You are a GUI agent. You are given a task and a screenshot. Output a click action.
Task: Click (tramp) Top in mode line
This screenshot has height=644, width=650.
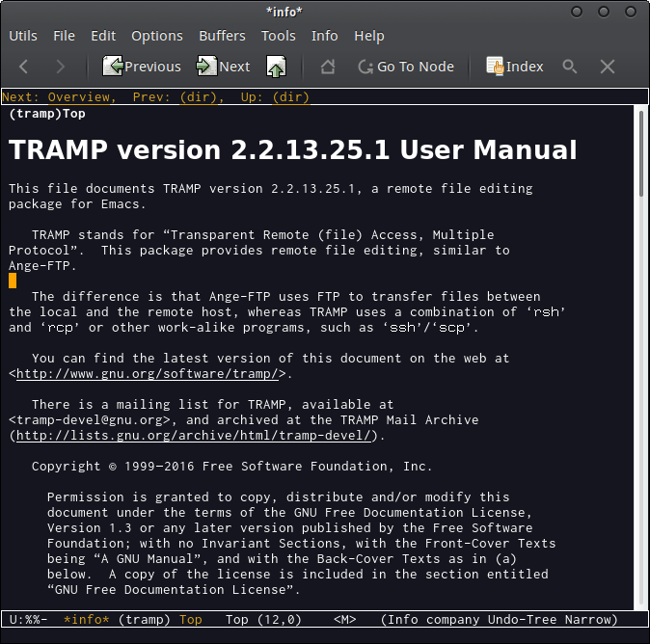coord(160,620)
